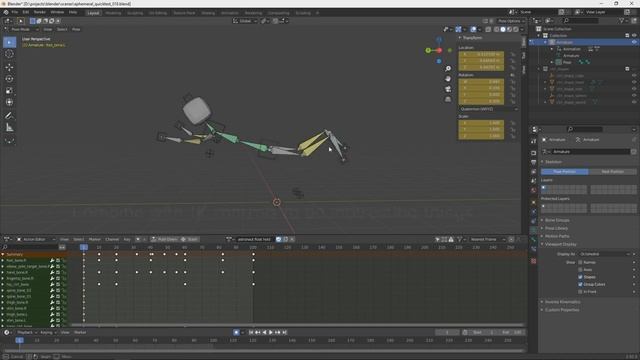Switch perspective/orthographic view icon
The height and width of the screenshot is (360, 640).
[448, 99]
